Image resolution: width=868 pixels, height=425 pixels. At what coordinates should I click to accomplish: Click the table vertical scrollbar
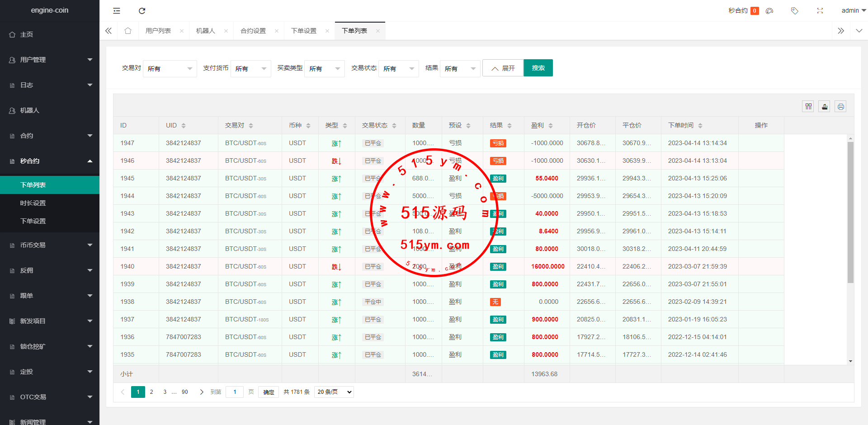coord(850,212)
